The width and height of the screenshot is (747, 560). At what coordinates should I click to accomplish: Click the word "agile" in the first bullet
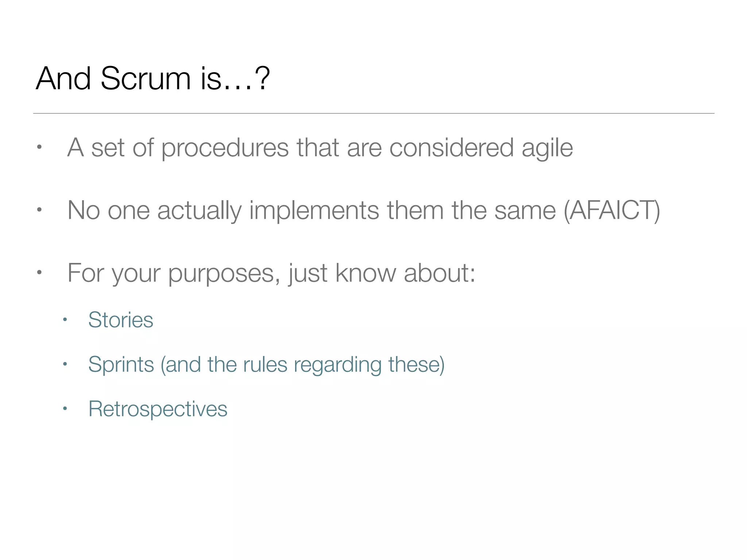[547, 148]
